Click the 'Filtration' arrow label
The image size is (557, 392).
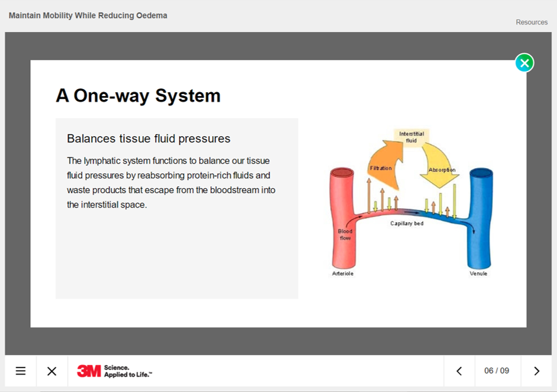tap(381, 168)
